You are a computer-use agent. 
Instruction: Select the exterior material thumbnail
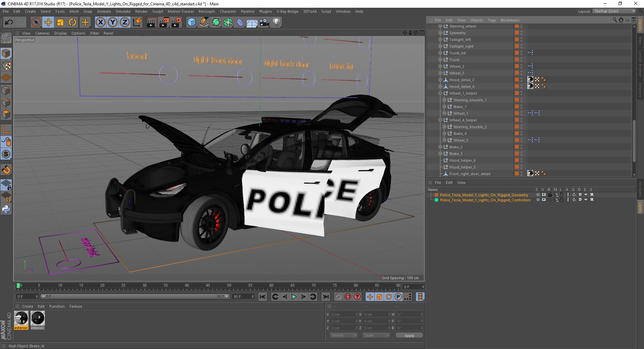[21, 318]
